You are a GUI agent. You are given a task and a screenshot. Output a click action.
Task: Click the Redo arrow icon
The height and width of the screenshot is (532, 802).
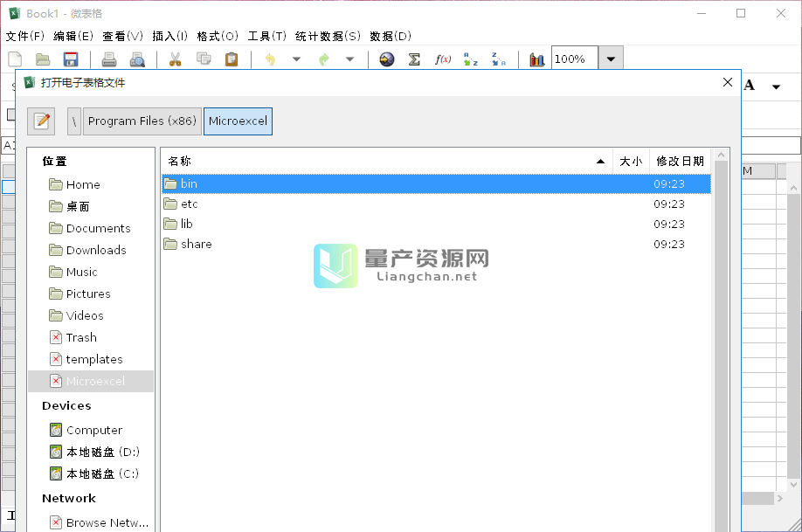click(323, 59)
